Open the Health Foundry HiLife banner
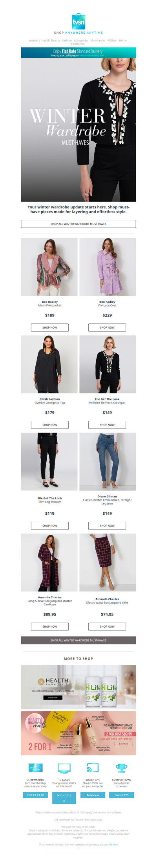 [78, 687]
